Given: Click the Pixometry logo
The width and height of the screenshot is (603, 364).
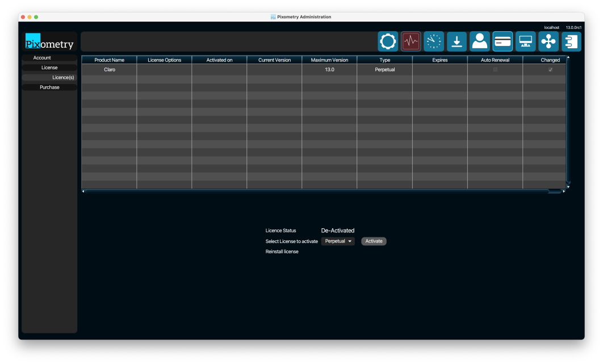Looking at the screenshot, I should tap(49, 41).
